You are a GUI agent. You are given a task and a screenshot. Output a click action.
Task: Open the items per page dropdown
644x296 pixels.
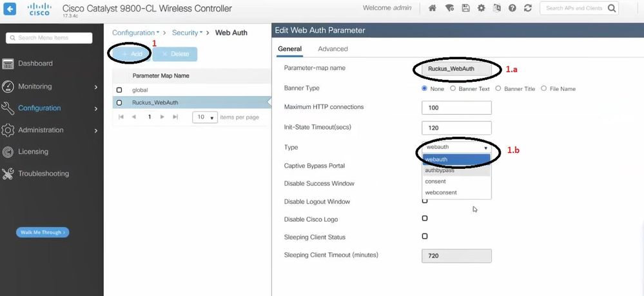coord(205,117)
